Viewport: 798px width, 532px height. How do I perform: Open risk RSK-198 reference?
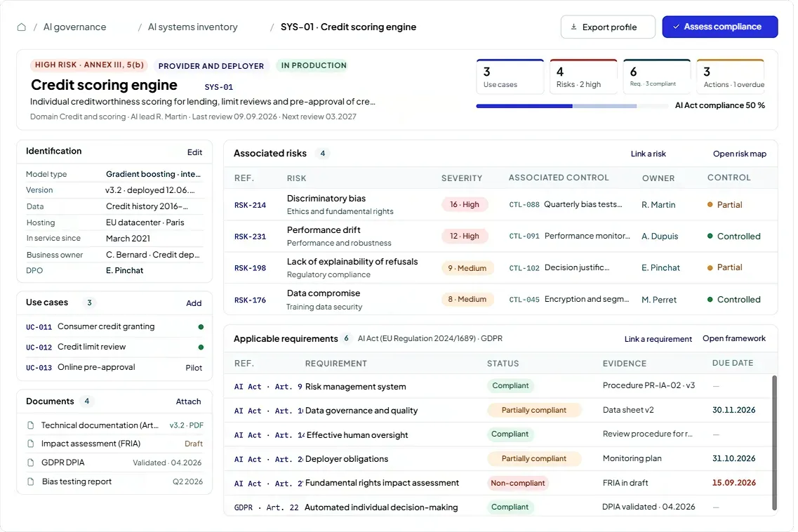250,268
